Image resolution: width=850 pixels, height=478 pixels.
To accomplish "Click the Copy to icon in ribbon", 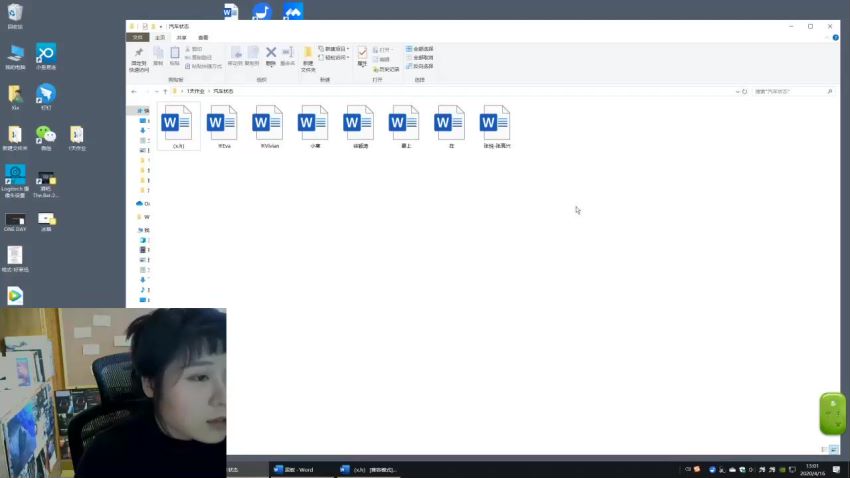I will (252, 55).
